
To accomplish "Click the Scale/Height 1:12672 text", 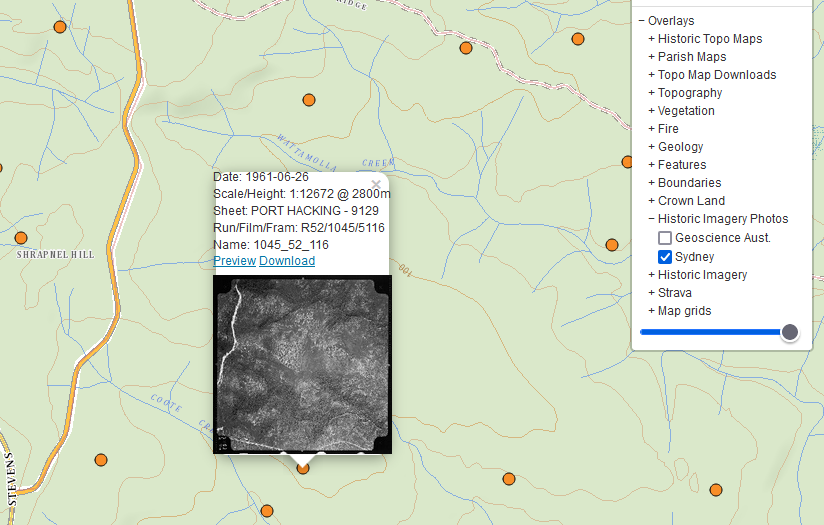I will click(302, 194).
